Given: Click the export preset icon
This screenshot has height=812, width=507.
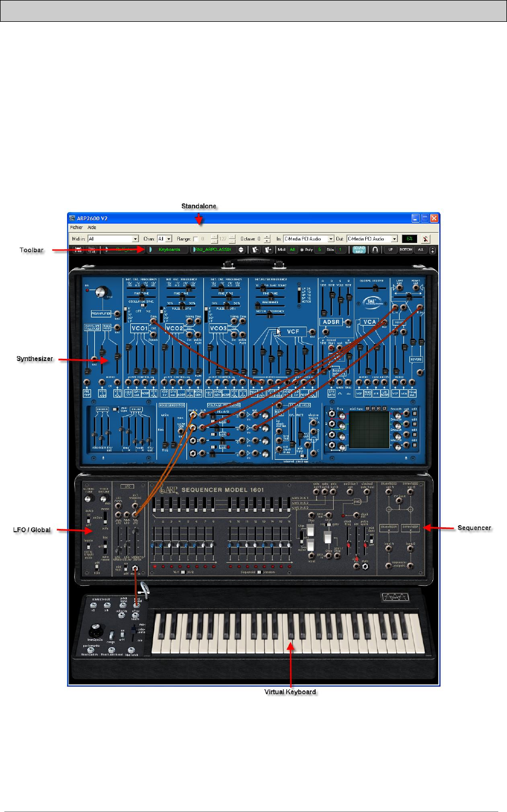Looking at the screenshot, I should click(268, 250).
